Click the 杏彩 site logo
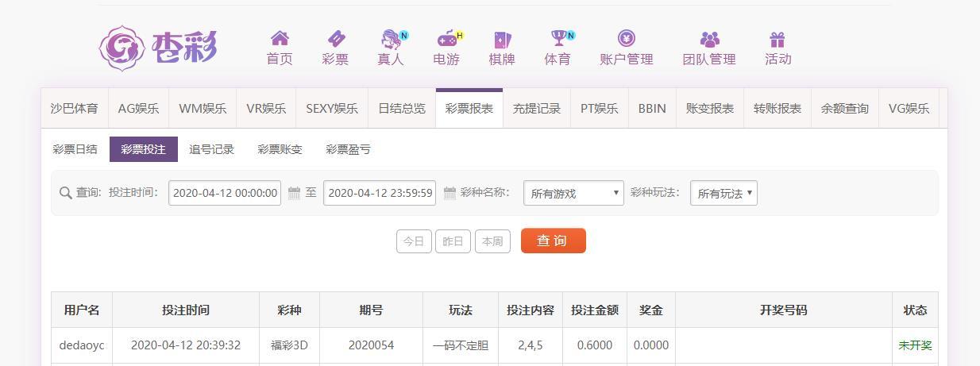The image size is (980, 366). pos(158,48)
